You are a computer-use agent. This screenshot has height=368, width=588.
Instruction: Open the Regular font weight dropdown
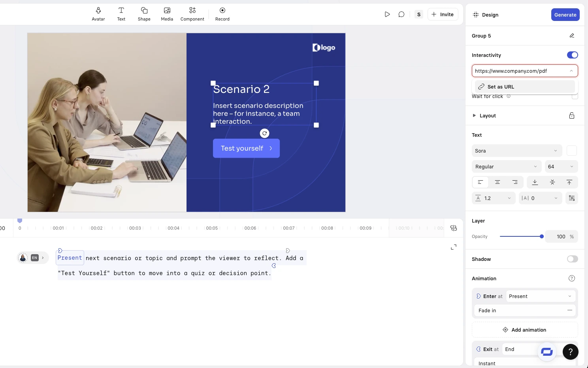tap(507, 166)
